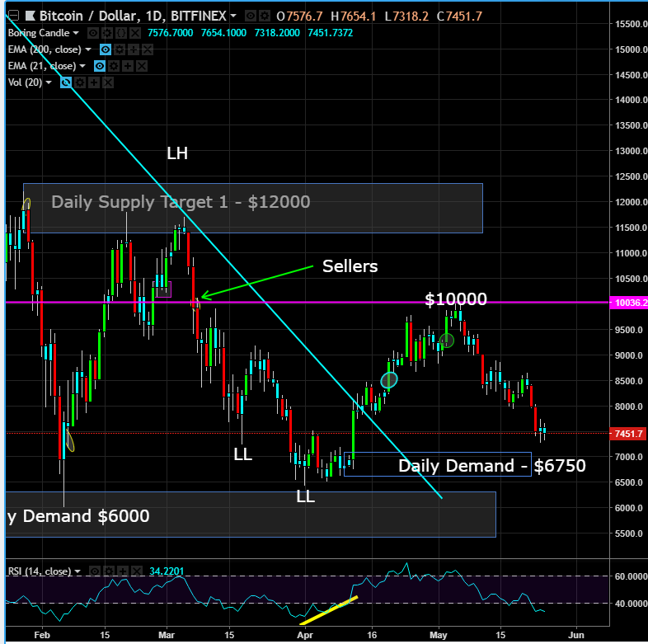Click the Bitcoin / Dollar, 1D, BITFINEX title
The image size is (648, 644).
[133, 16]
